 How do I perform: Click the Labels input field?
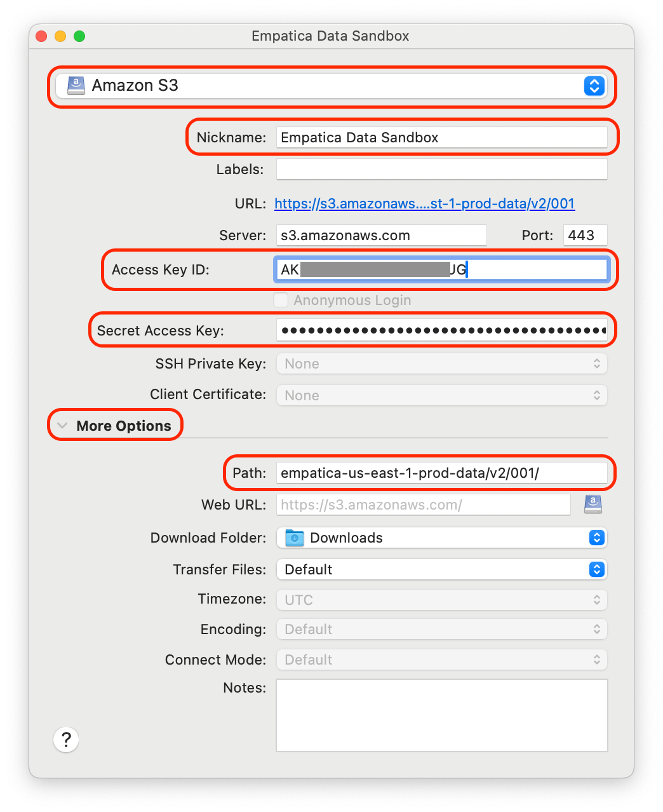click(441, 169)
